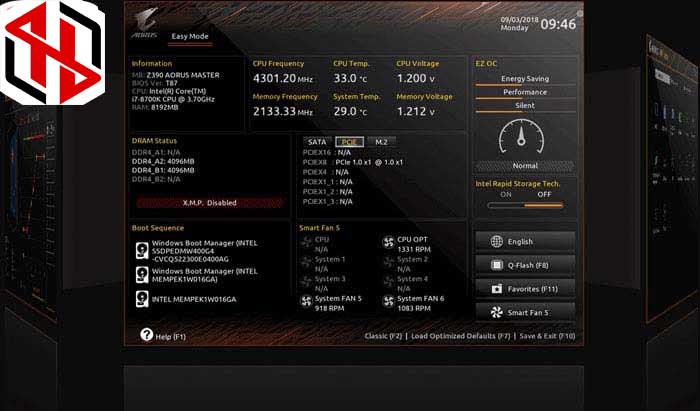
Task: Click the EZ OC speedometer gauge
Action: tap(521, 137)
